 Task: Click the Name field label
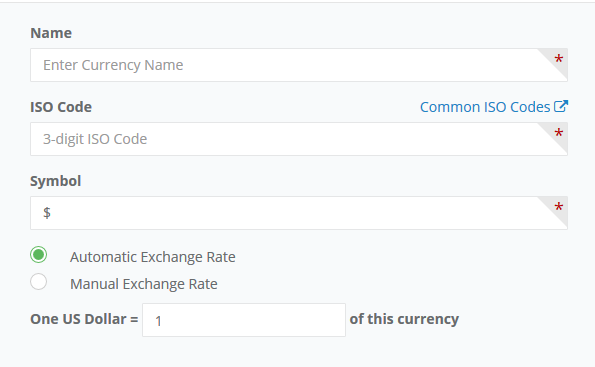click(51, 33)
